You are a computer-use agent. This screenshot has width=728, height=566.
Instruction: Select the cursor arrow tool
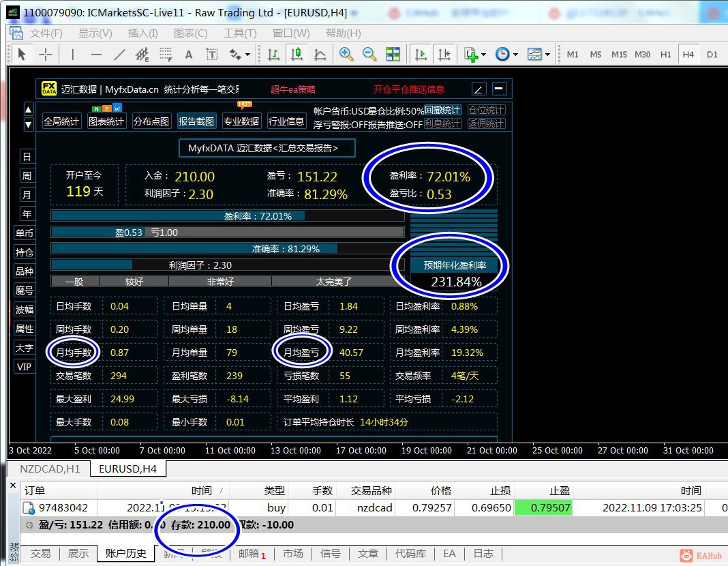click(21, 55)
